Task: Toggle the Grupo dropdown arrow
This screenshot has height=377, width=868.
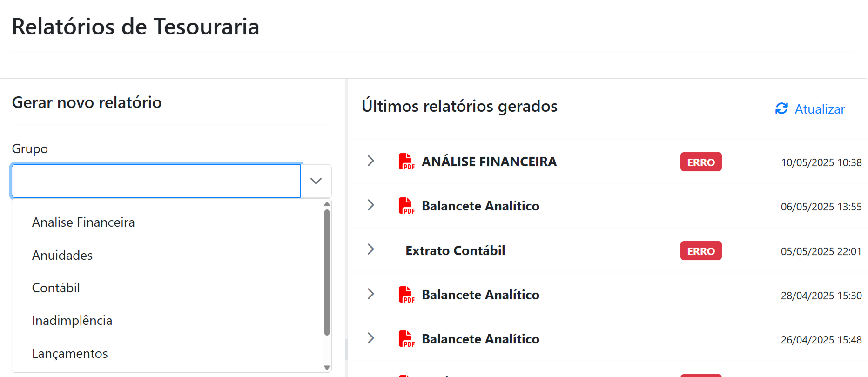Action: pyautogui.click(x=316, y=181)
